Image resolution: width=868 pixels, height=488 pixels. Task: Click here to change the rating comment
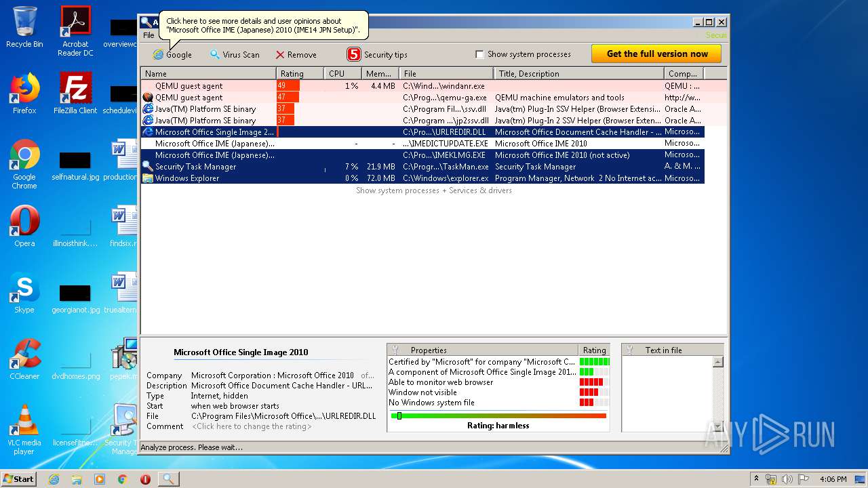click(252, 426)
